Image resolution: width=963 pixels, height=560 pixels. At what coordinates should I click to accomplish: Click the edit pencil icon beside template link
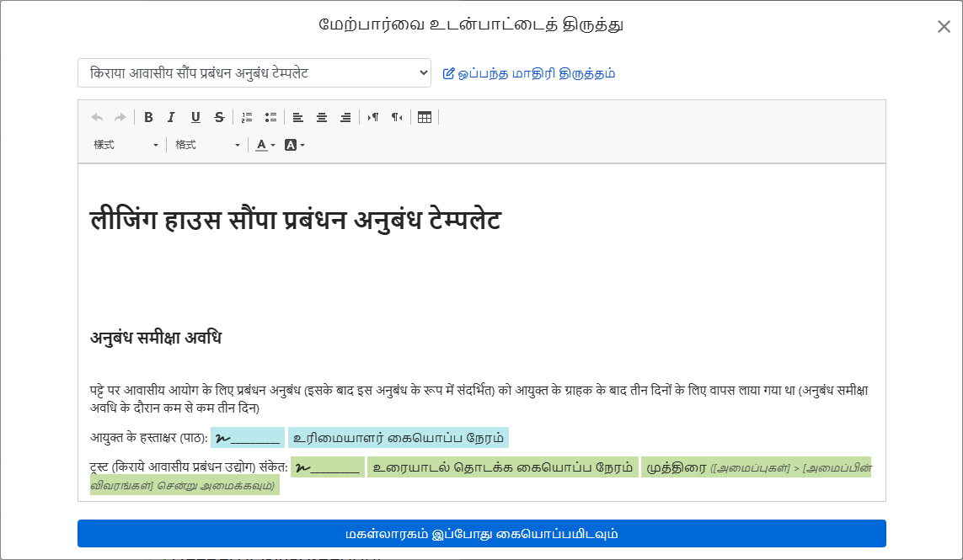448,74
